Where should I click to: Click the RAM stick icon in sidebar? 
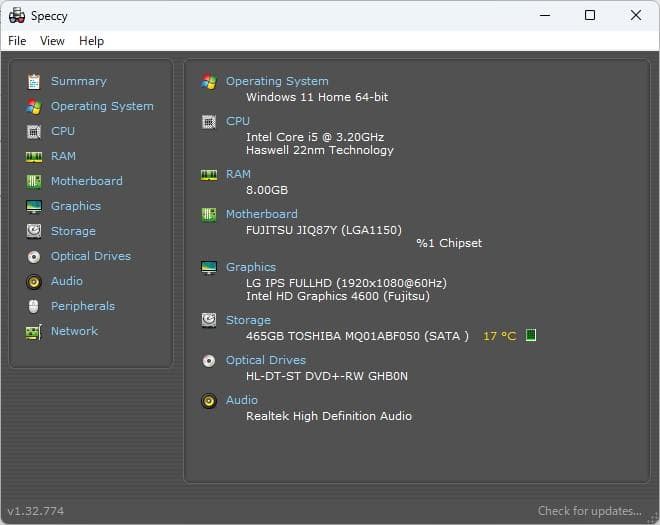(x=34, y=156)
